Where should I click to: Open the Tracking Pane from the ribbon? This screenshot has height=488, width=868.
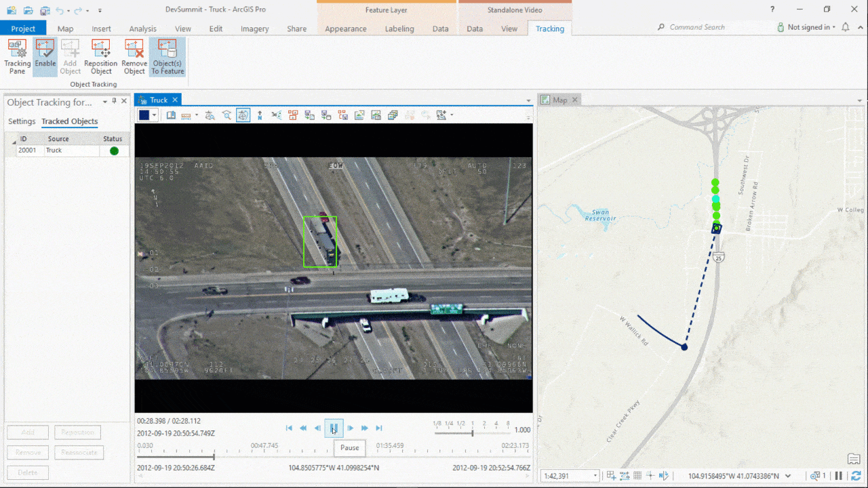click(x=18, y=57)
